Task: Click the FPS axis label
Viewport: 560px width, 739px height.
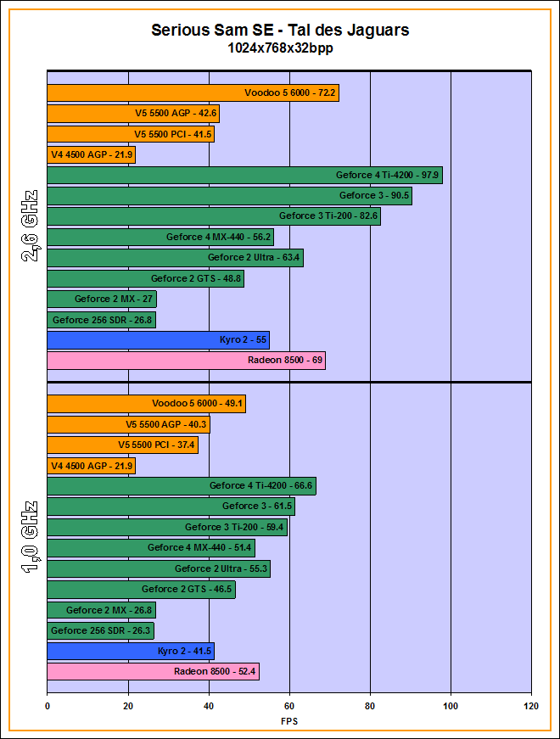Action: pos(289,721)
